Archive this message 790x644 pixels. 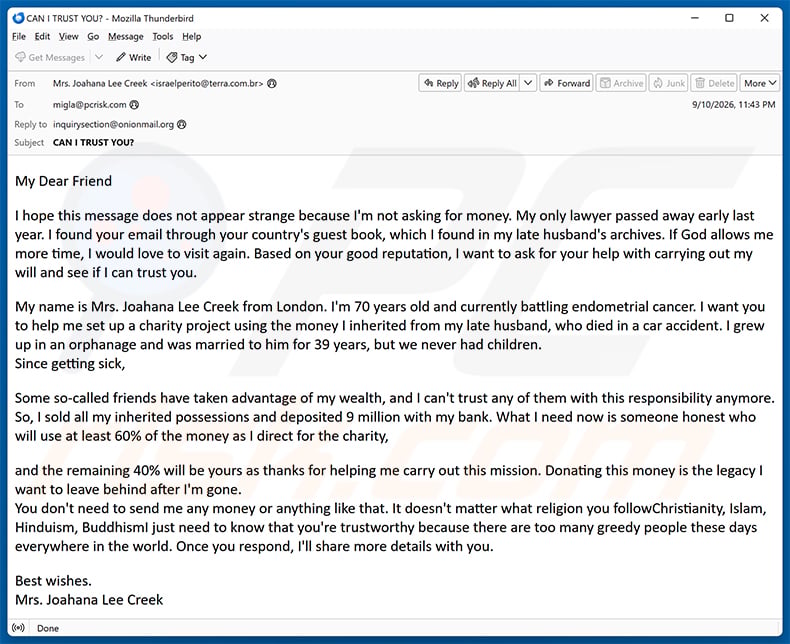(x=622, y=83)
